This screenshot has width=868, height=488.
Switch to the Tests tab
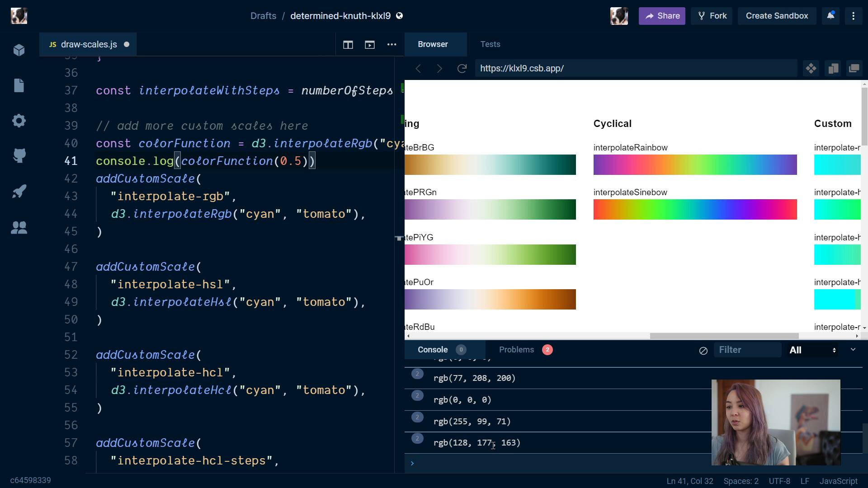491,44
